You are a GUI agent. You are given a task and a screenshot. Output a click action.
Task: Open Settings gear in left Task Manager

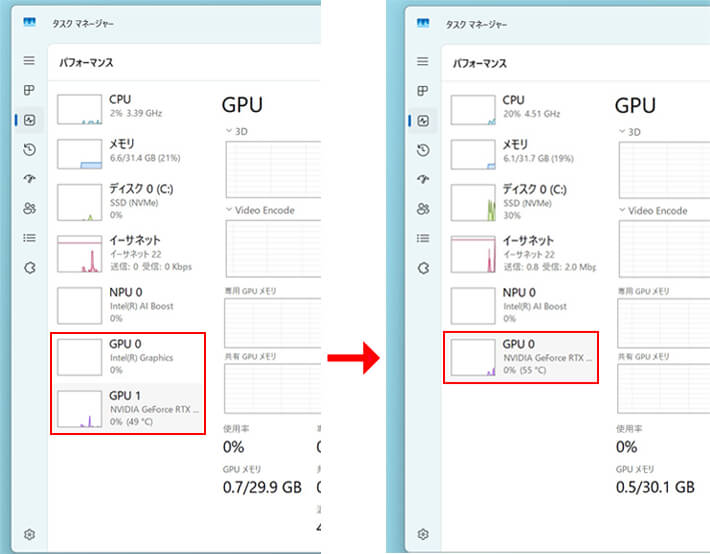click(x=29, y=535)
